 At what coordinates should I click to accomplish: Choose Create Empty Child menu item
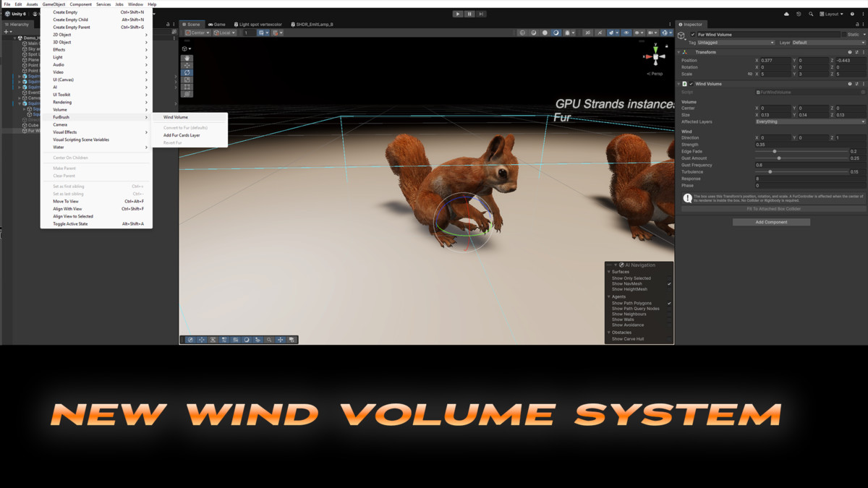coord(96,20)
